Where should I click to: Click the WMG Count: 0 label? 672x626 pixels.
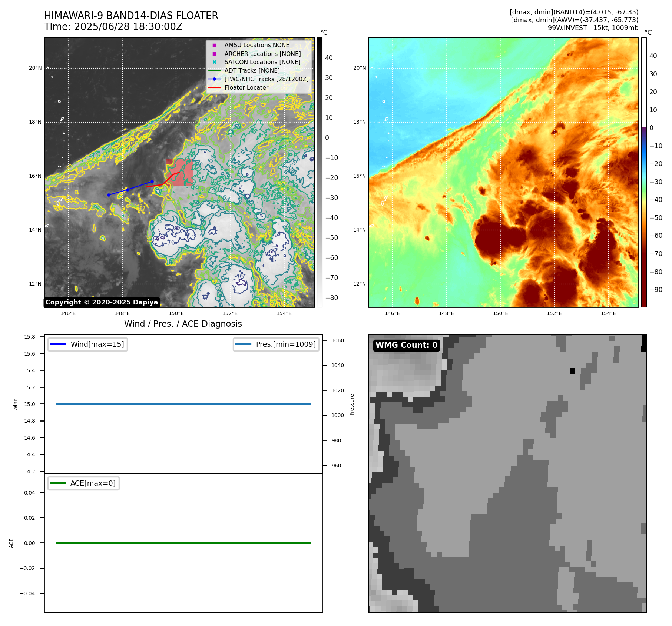click(x=407, y=345)
